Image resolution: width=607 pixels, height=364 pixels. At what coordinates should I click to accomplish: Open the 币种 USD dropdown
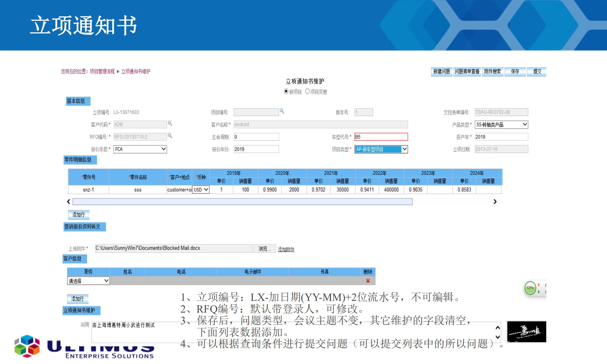pyautogui.click(x=200, y=189)
